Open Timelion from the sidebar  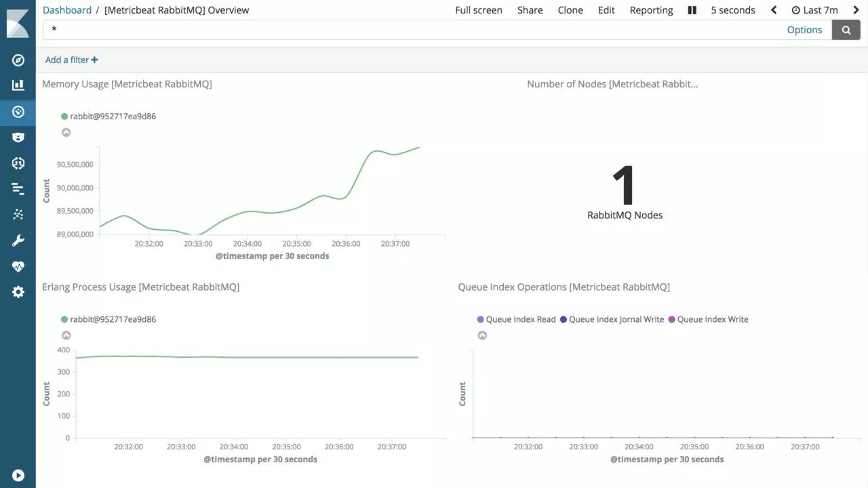click(x=18, y=138)
